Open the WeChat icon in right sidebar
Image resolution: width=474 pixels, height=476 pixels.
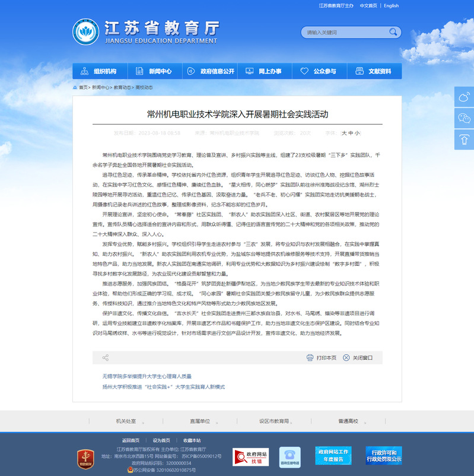[x=464, y=118]
